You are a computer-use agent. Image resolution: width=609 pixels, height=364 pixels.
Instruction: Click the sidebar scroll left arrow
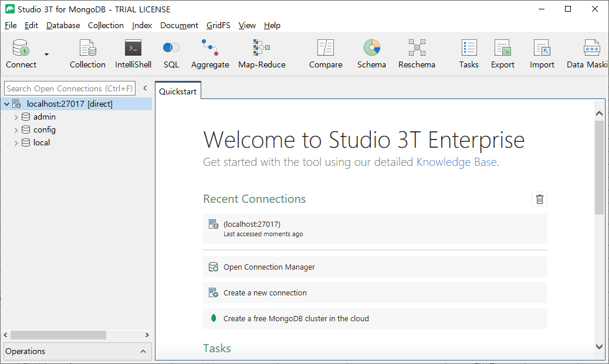5,335
